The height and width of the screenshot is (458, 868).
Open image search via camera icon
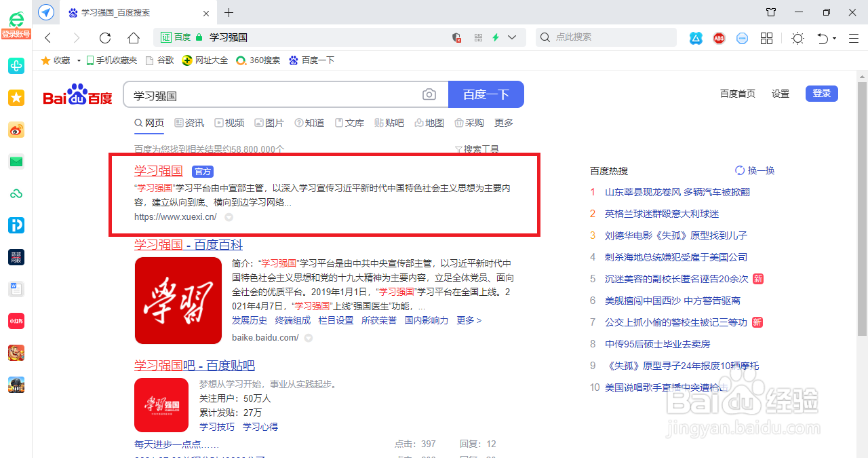click(429, 94)
